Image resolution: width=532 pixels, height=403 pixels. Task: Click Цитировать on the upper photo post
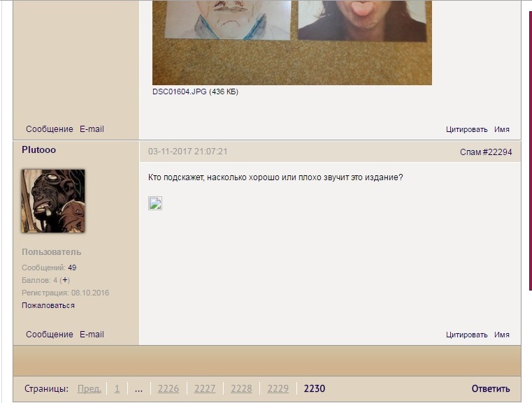point(466,130)
